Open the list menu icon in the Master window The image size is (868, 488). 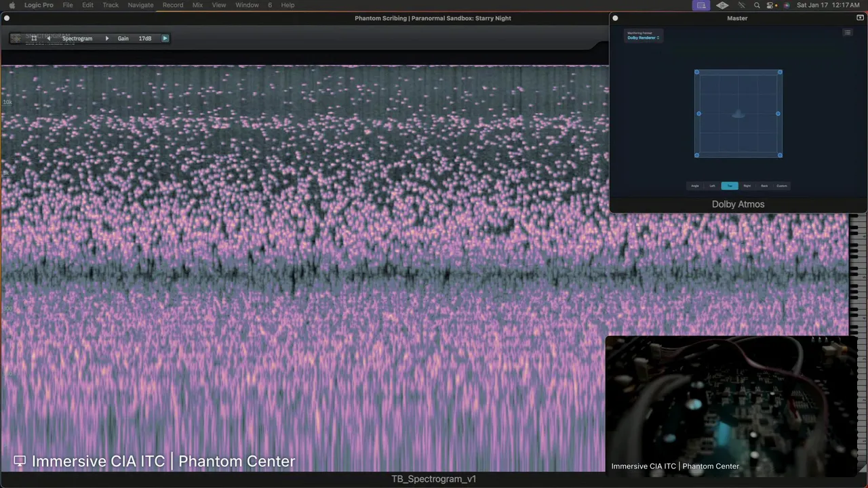(847, 33)
